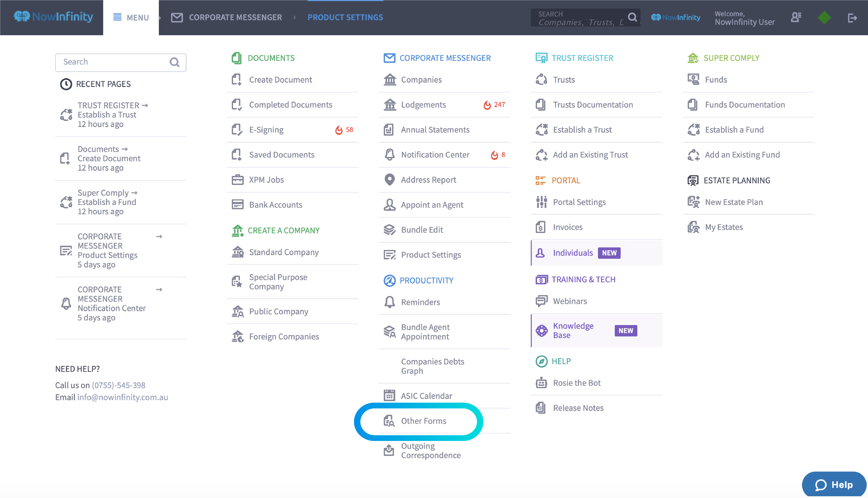This screenshot has height=498, width=868.
Task: Click the header search magnifier icon
Action: point(632,17)
